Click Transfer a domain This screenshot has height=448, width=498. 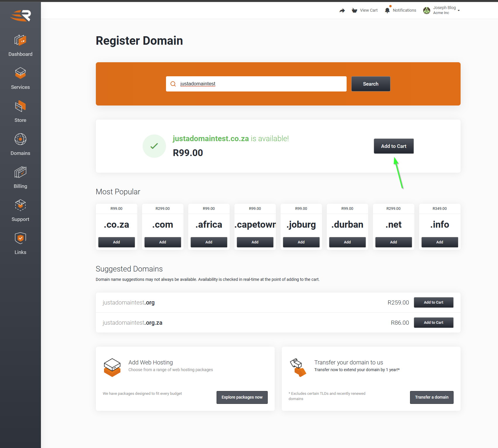coord(431,397)
